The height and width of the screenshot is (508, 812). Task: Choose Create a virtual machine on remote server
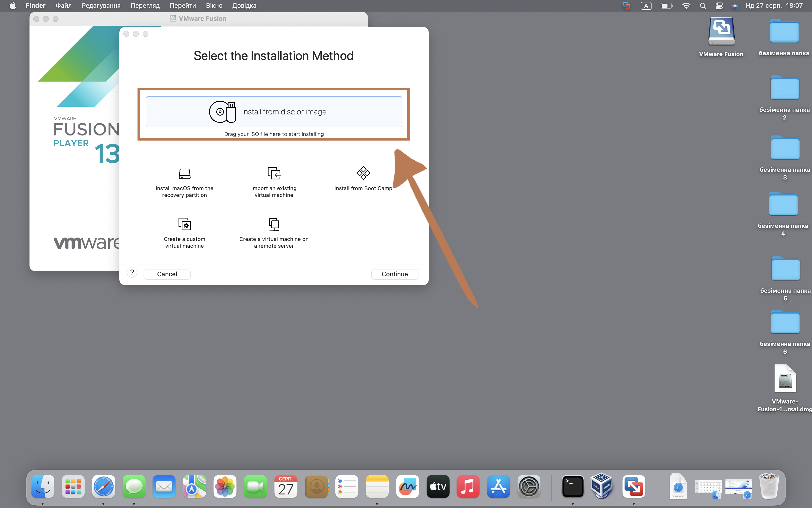click(x=274, y=233)
